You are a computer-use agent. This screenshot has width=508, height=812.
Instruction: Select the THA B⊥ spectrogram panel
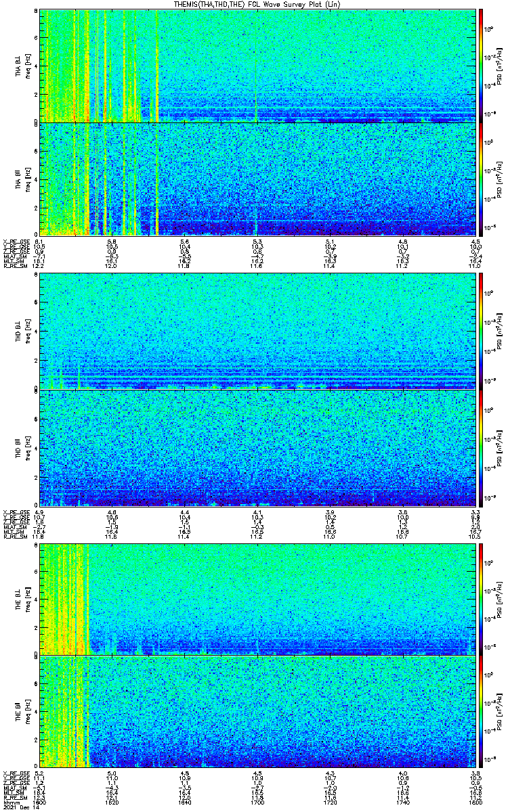pos(257,66)
